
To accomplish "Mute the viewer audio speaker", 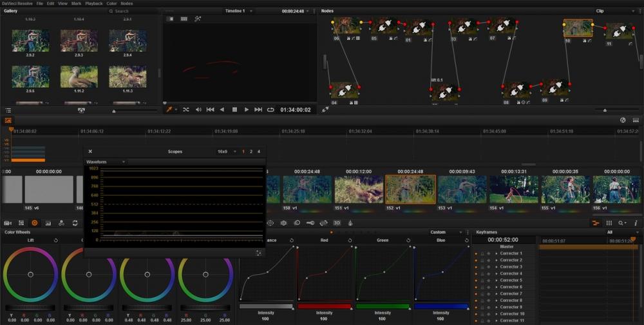I will 198,110.
